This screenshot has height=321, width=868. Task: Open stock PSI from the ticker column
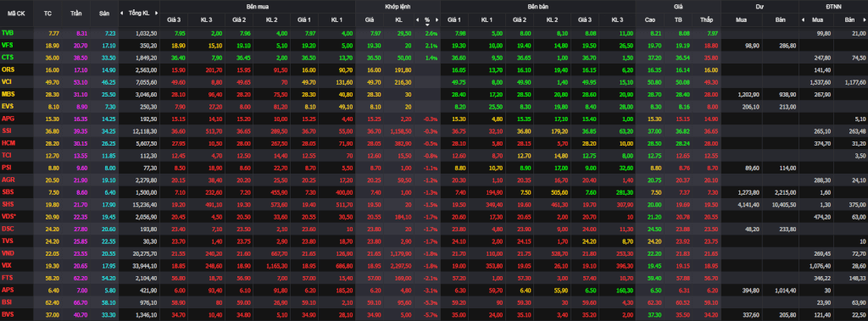pos(7,167)
